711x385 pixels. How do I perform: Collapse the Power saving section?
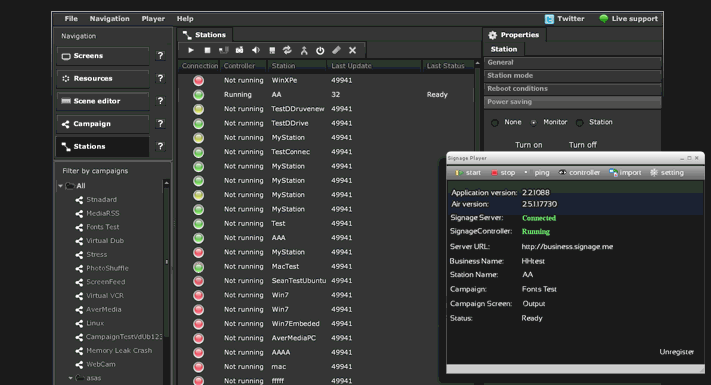(x=572, y=102)
